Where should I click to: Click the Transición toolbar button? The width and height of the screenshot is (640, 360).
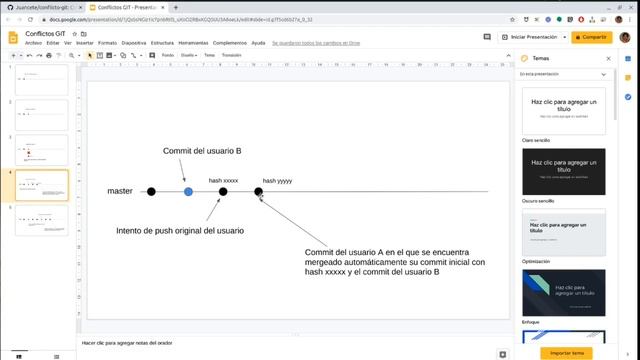coord(231,55)
